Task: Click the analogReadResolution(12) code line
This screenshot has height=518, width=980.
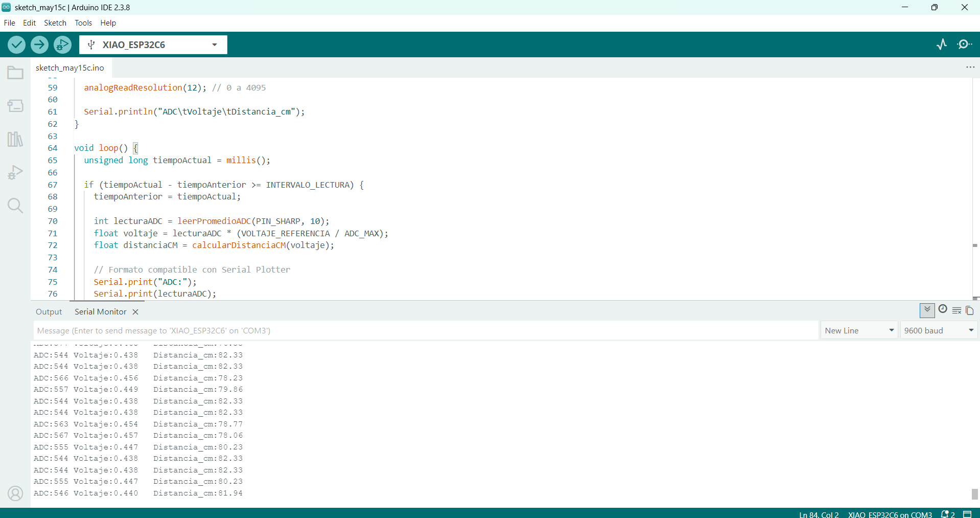Action: coord(175,88)
